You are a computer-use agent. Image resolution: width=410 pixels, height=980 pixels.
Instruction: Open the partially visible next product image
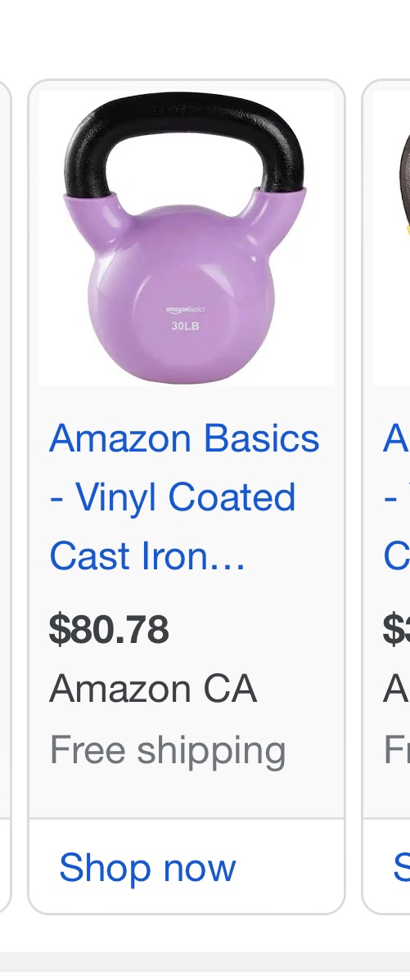[x=392, y=237]
